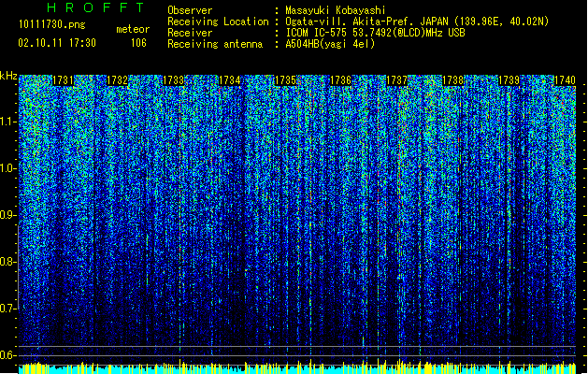
Task: Click the date stamp 02.10.11 17:30
Action: [57, 43]
